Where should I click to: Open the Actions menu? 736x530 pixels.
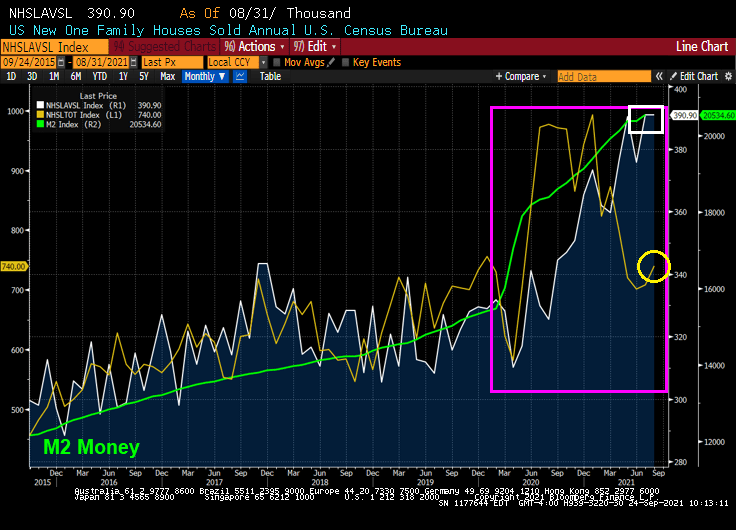point(255,46)
